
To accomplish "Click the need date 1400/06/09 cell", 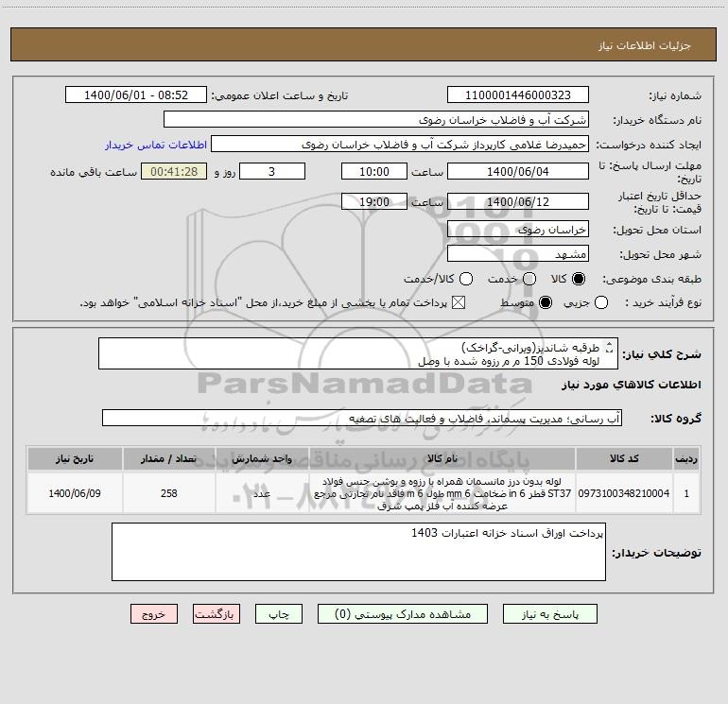I will (x=75, y=493).
